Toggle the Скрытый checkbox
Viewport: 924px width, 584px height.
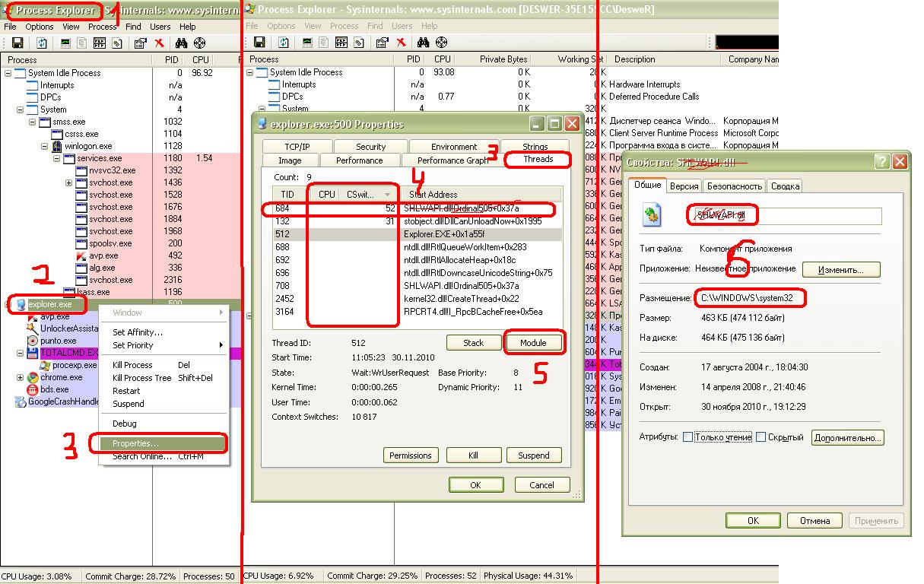[x=760, y=437]
